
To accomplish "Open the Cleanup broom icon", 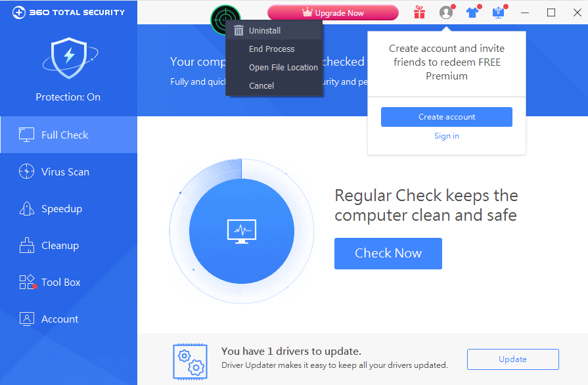I will pyautogui.click(x=26, y=245).
